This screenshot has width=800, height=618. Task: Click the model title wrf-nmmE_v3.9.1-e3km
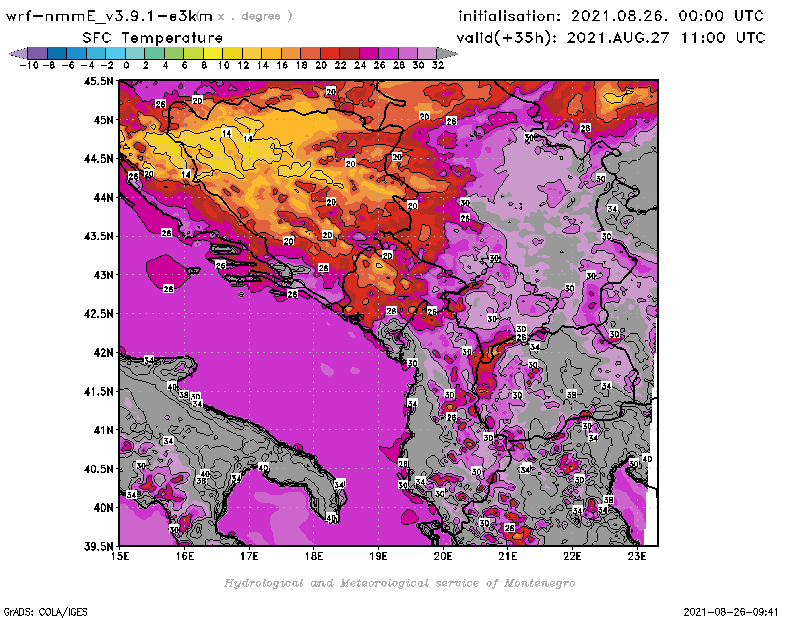[109, 16]
